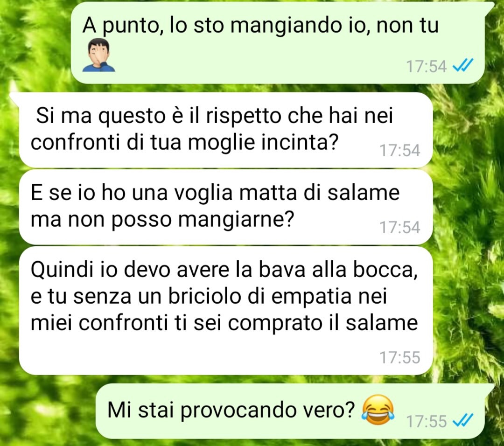Screen dimensions: 504x446
Task: Click the 17:54 timestamp on 'moglie incinta' message
Action: pyautogui.click(x=400, y=150)
